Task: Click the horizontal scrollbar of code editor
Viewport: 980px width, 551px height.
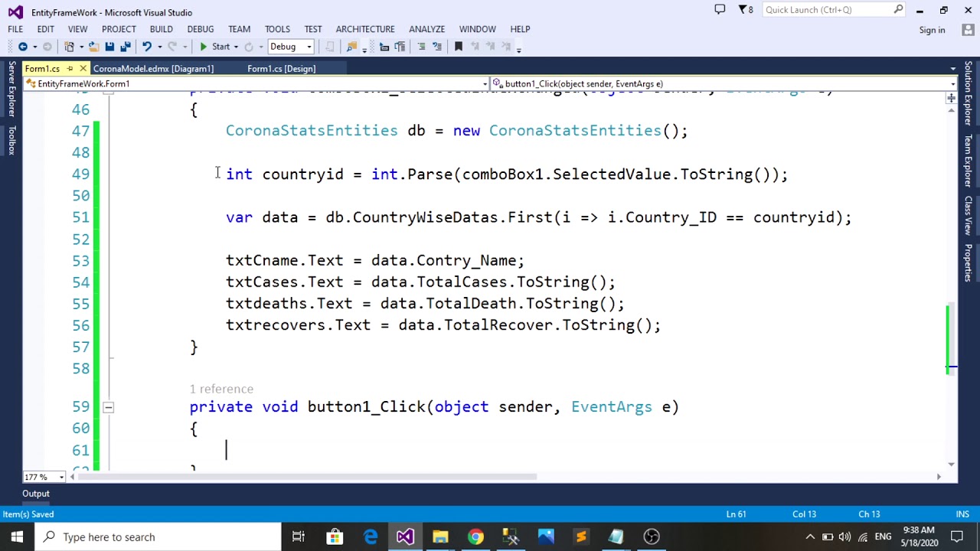Action: click(308, 477)
